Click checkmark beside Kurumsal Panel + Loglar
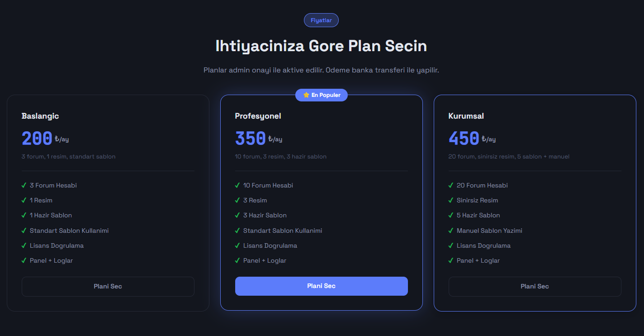 451,260
